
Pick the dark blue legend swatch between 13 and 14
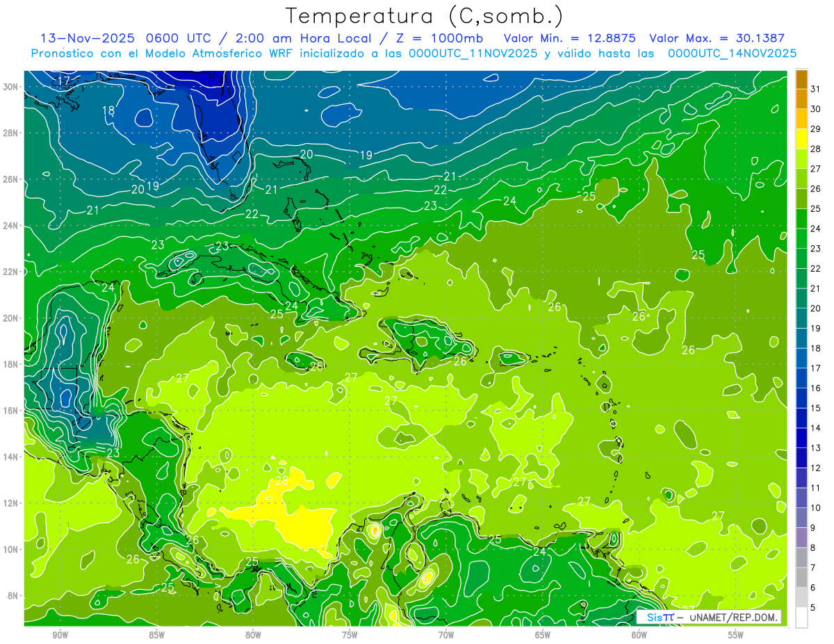tap(801, 438)
